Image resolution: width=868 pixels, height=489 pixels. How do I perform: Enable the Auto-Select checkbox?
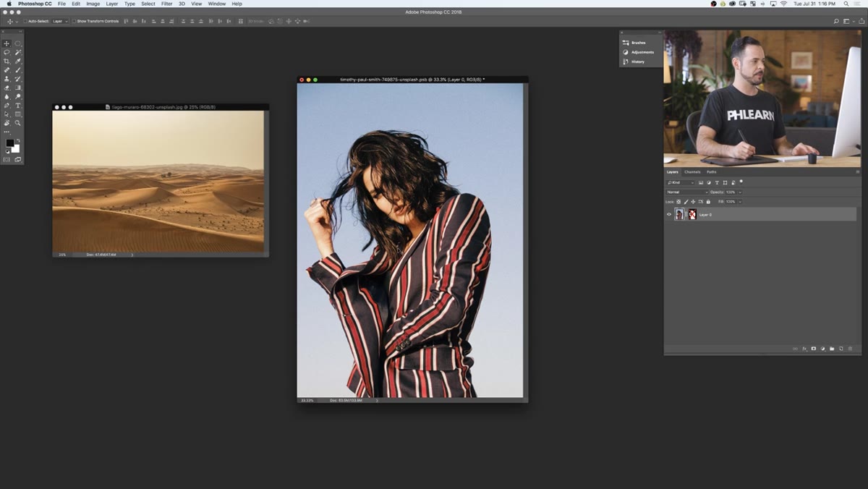(x=25, y=21)
